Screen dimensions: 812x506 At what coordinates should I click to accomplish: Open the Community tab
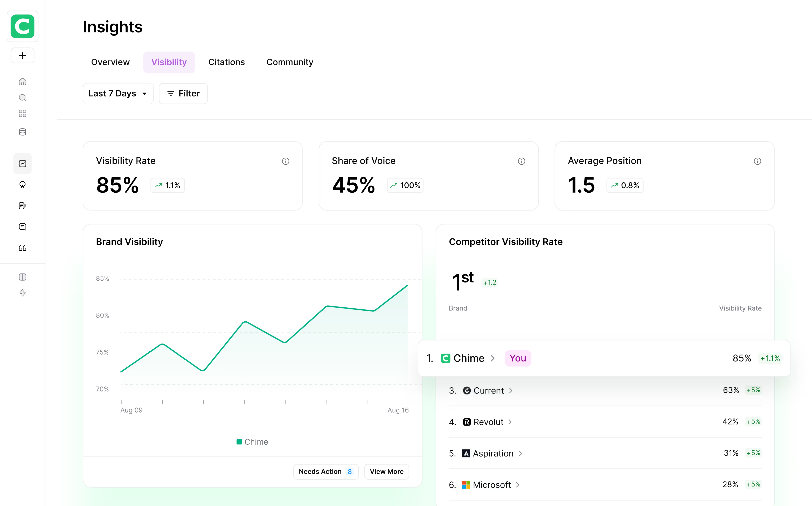pyautogui.click(x=290, y=62)
